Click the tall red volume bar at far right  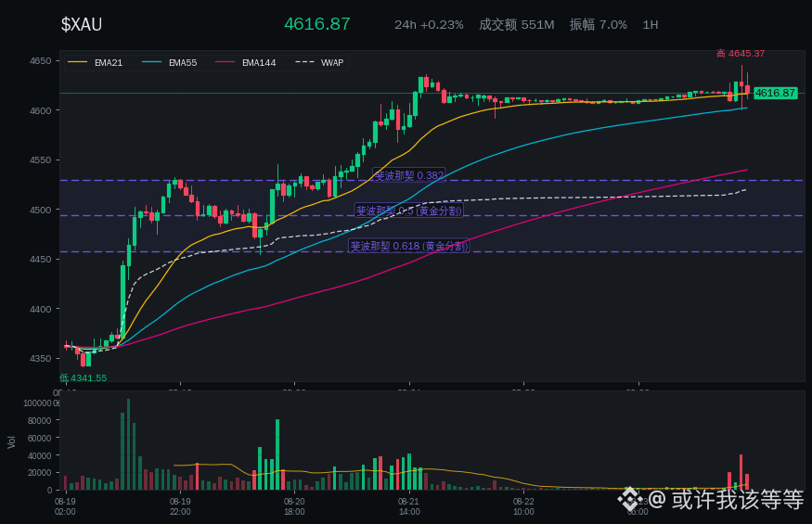point(741,472)
